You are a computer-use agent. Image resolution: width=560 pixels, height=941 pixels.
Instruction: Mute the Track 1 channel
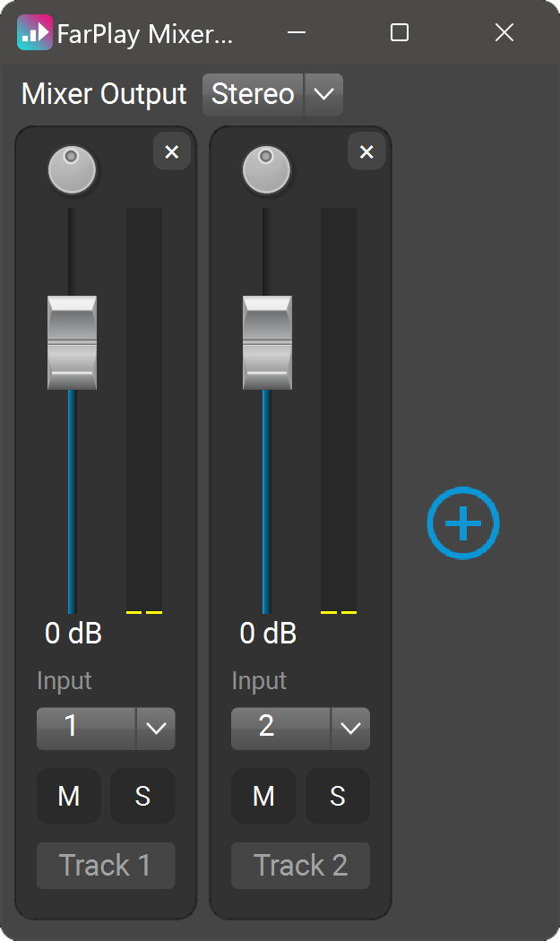pos(69,796)
